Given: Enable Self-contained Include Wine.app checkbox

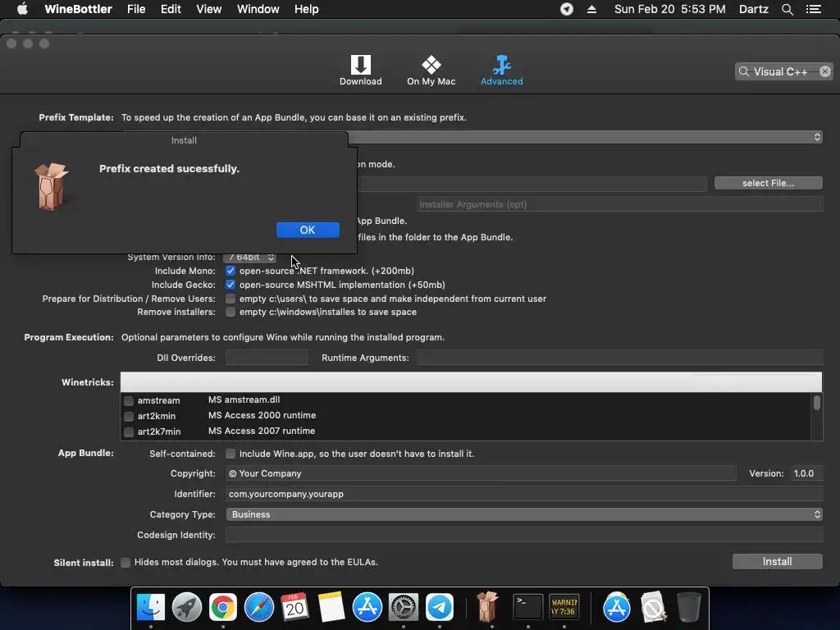Looking at the screenshot, I should [x=231, y=454].
